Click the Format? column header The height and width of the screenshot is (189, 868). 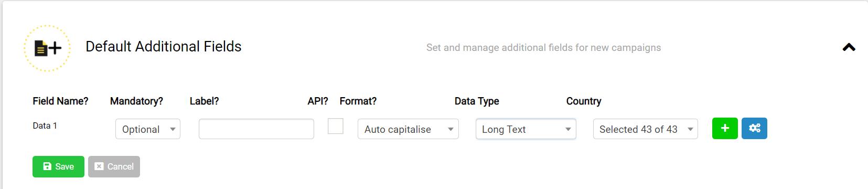[358, 101]
